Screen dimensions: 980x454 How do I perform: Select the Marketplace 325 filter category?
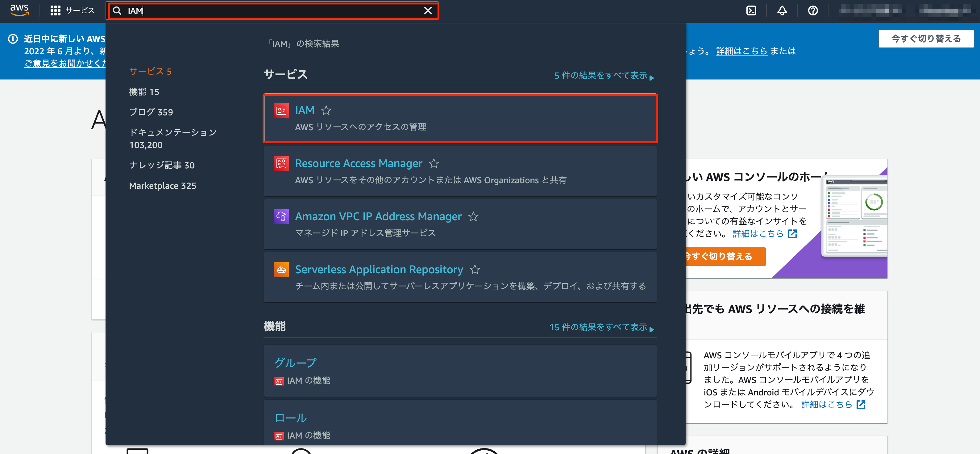click(x=162, y=186)
